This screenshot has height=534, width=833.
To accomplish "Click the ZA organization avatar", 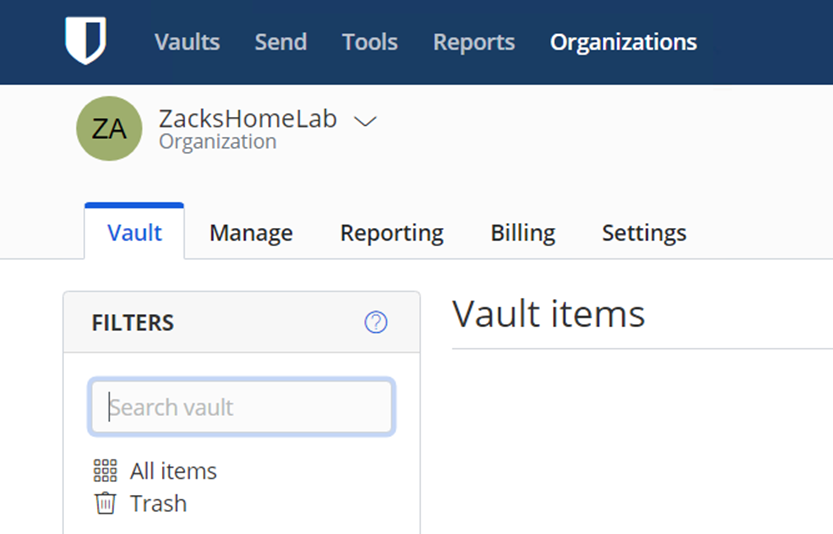I will 109,129.
